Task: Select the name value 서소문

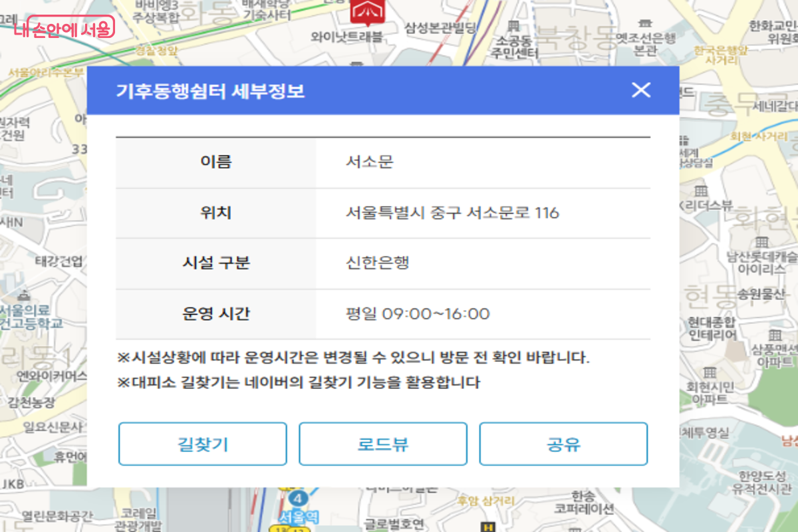Action: tap(370, 162)
